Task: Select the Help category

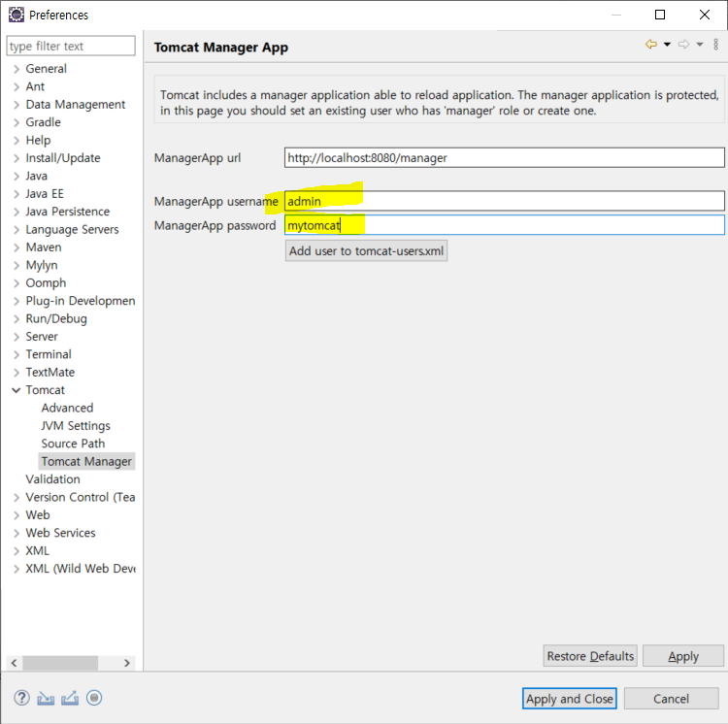Action: pos(38,140)
